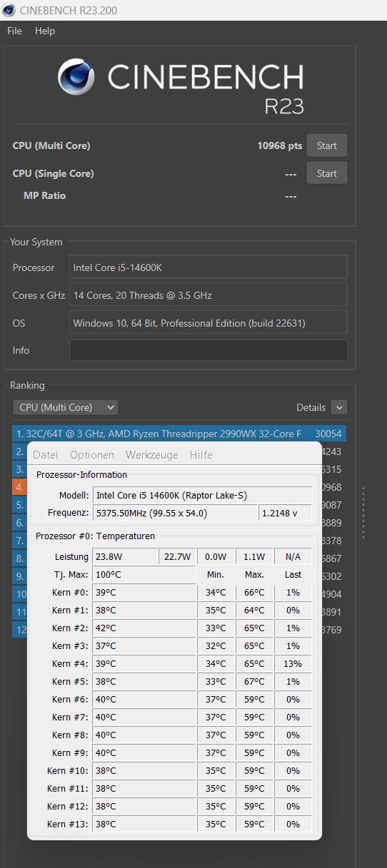Open the Datei menu in Core Temp

[46, 455]
